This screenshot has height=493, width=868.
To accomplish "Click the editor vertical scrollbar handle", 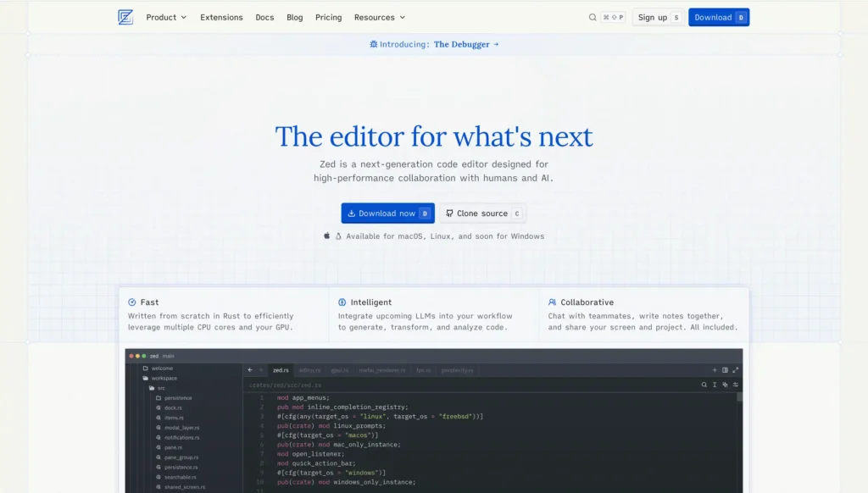I will 739,396.
